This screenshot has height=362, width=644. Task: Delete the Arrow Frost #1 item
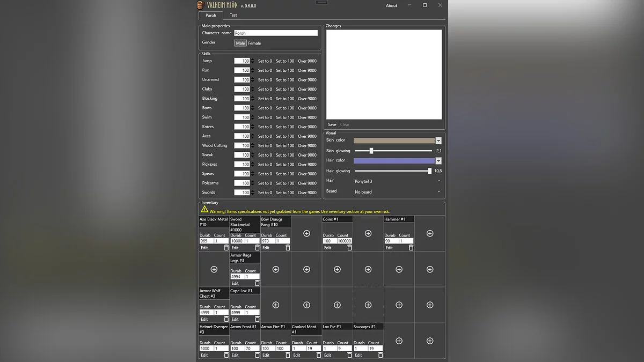coord(257,355)
